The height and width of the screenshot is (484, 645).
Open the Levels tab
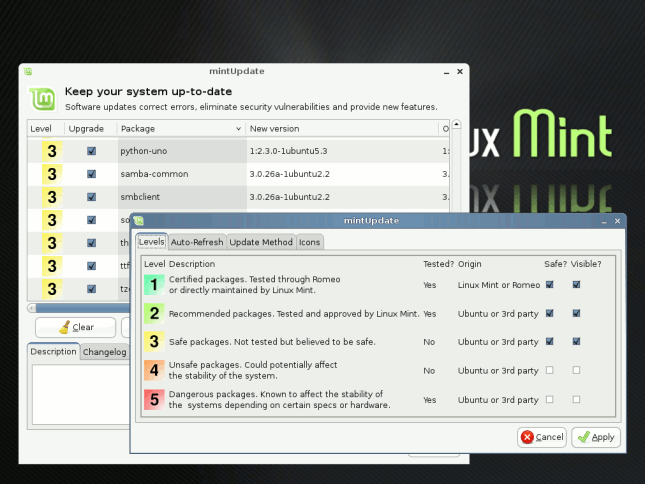[x=151, y=242]
